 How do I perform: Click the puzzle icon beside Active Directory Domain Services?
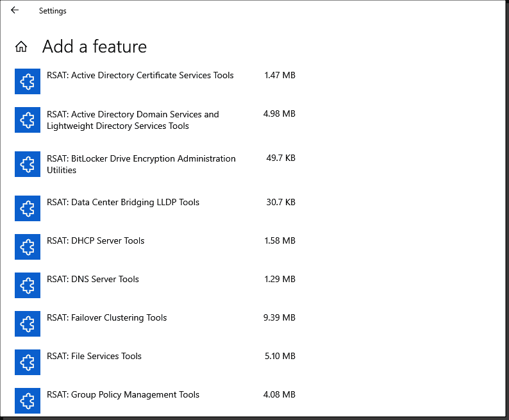point(28,120)
